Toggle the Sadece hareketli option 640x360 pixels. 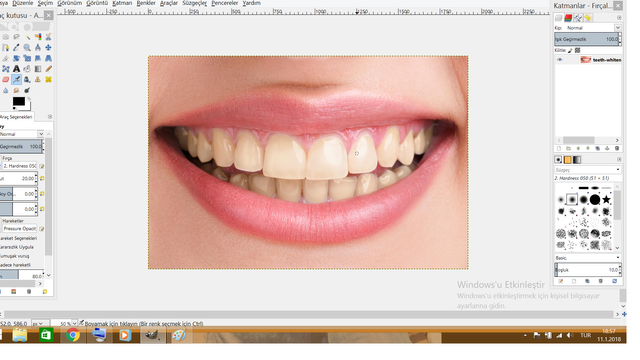(x=15, y=265)
